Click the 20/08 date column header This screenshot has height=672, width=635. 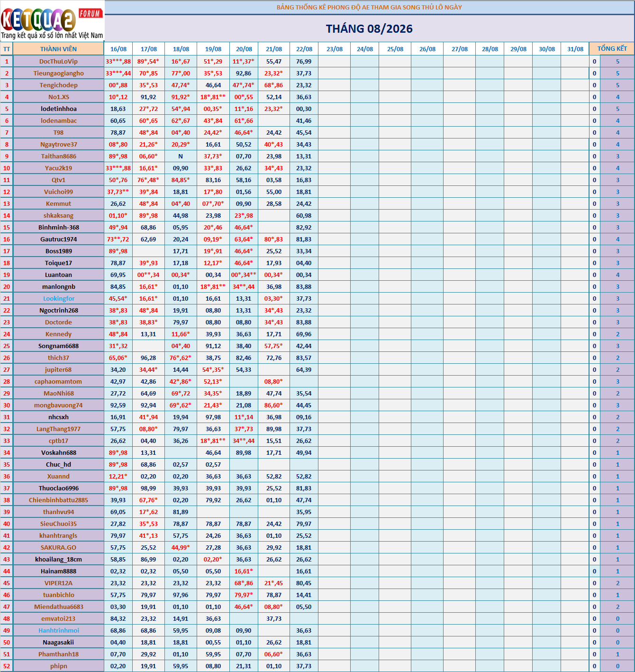click(x=244, y=49)
